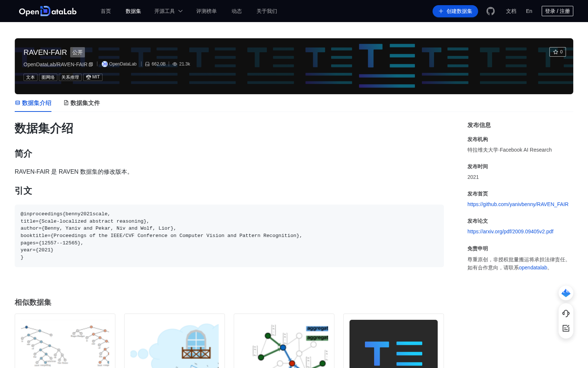Go to the 首页 nav item
Screen dimensions: 588x368
(106, 11)
